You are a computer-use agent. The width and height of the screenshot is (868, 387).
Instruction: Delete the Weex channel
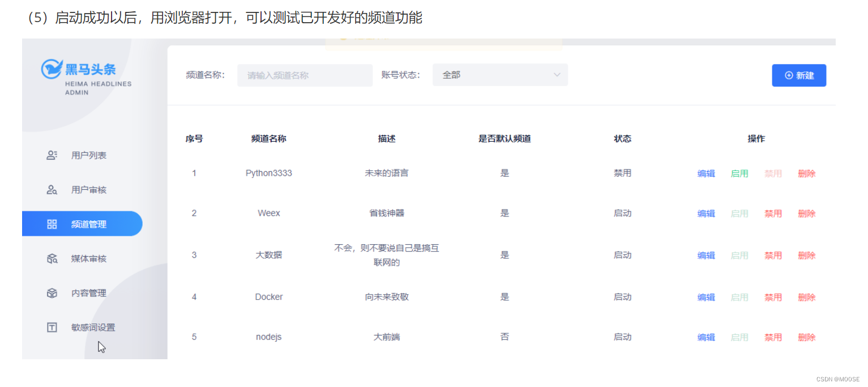(807, 214)
